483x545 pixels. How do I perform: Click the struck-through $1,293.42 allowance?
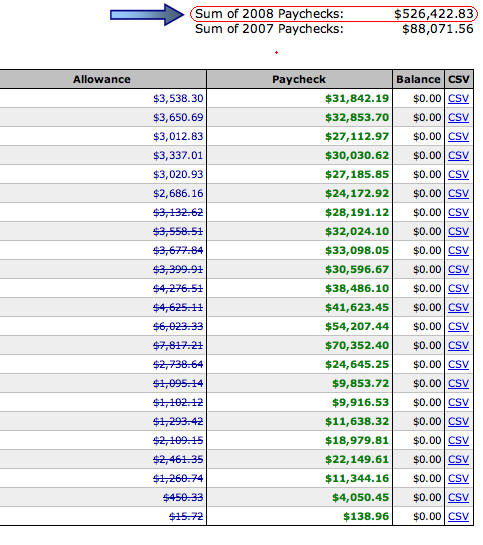[x=178, y=422]
